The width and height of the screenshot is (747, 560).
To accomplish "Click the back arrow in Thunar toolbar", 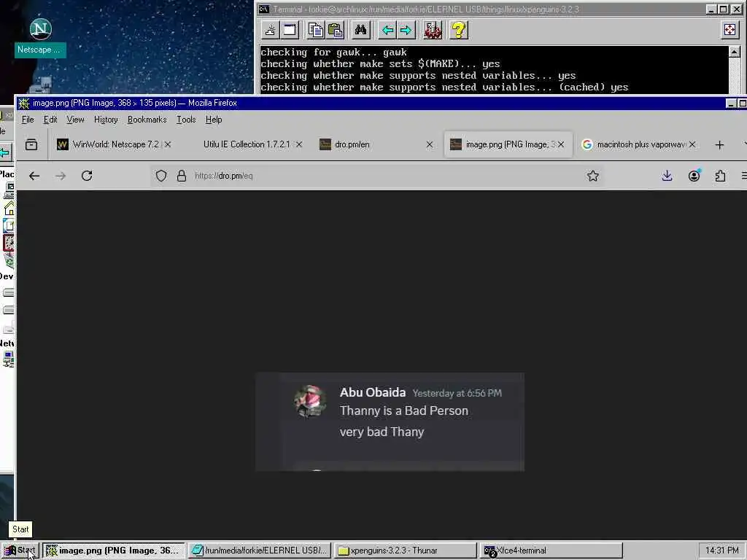I will [5, 152].
